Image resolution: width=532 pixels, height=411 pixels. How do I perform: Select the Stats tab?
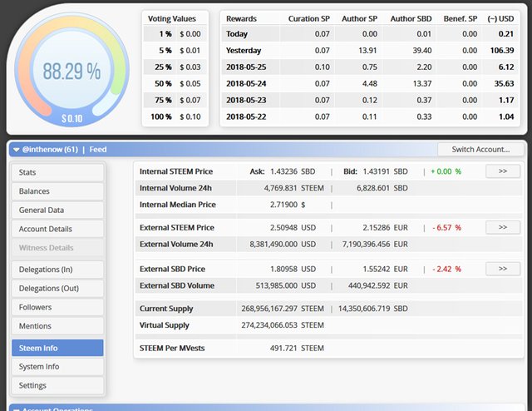point(57,172)
